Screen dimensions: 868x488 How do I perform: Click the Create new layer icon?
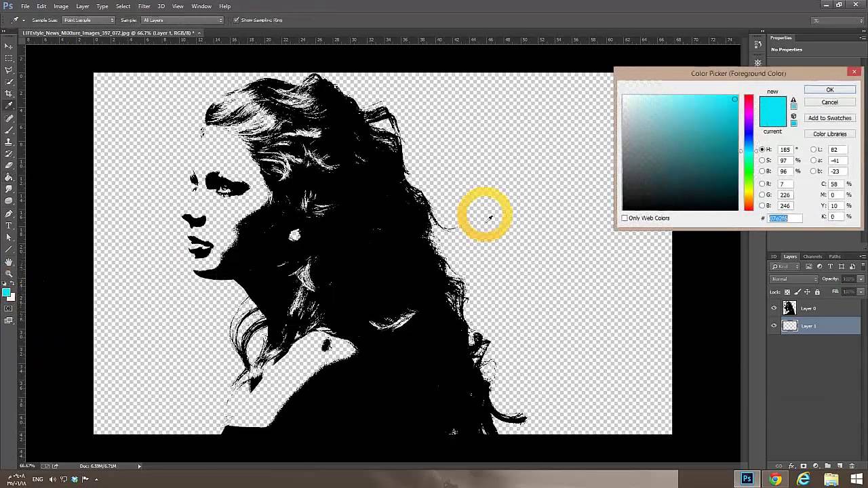pyautogui.click(x=840, y=466)
